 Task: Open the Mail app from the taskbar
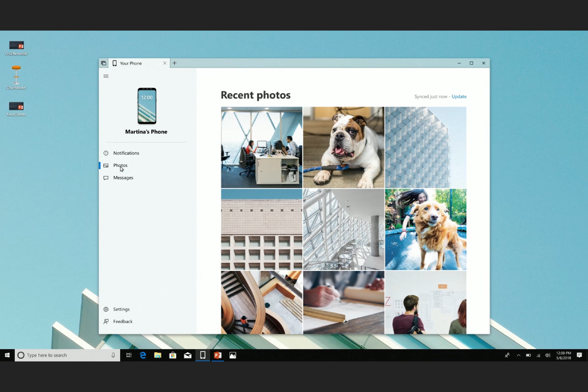coord(188,355)
